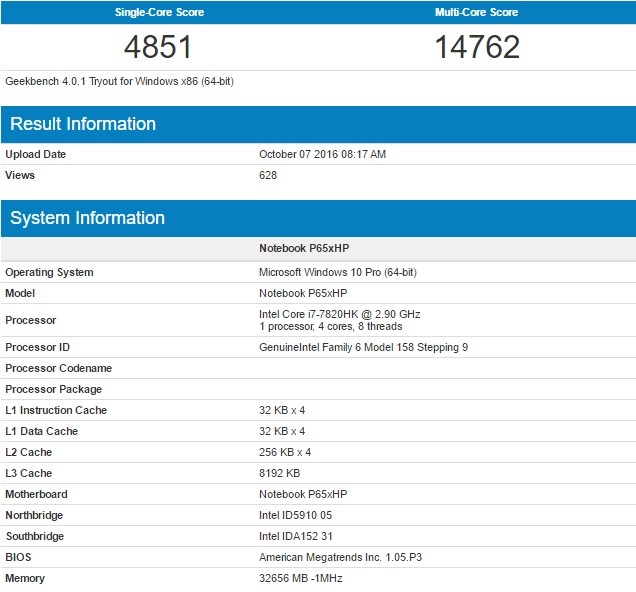Click the Processor row label
The image size is (636, 592).
[30, 320]
